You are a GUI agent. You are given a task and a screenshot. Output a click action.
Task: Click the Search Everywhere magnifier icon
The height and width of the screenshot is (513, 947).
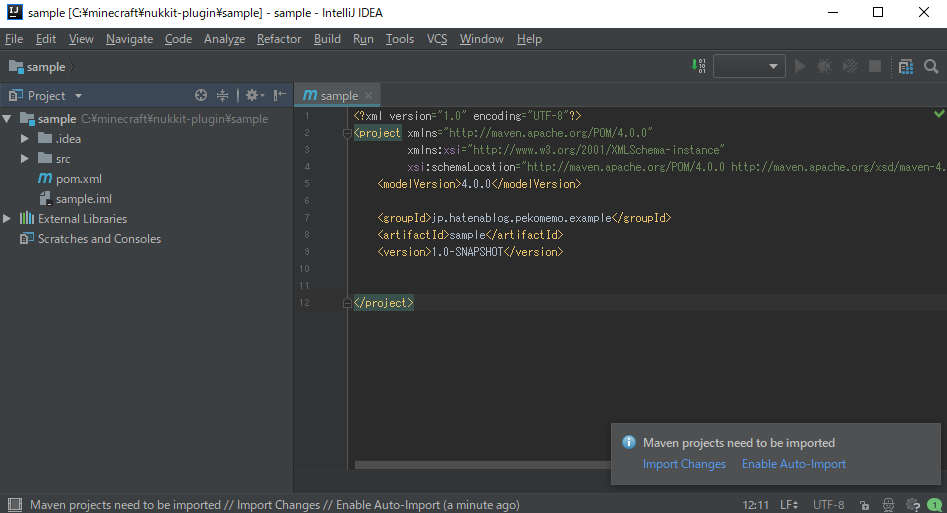pyautogui.click(x=931, y=66)
